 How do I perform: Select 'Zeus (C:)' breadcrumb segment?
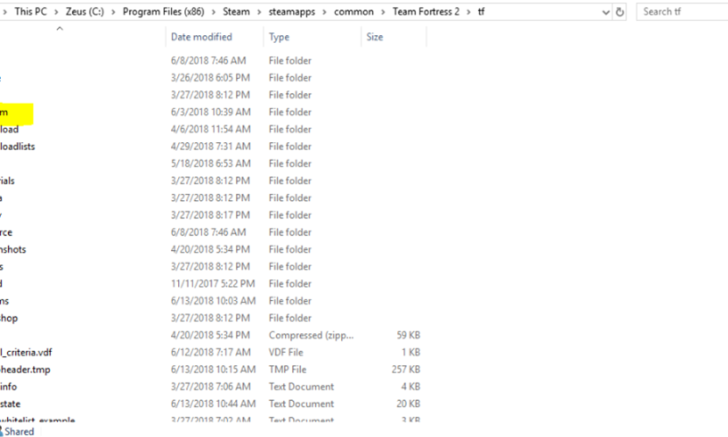[x=85, y=12]
